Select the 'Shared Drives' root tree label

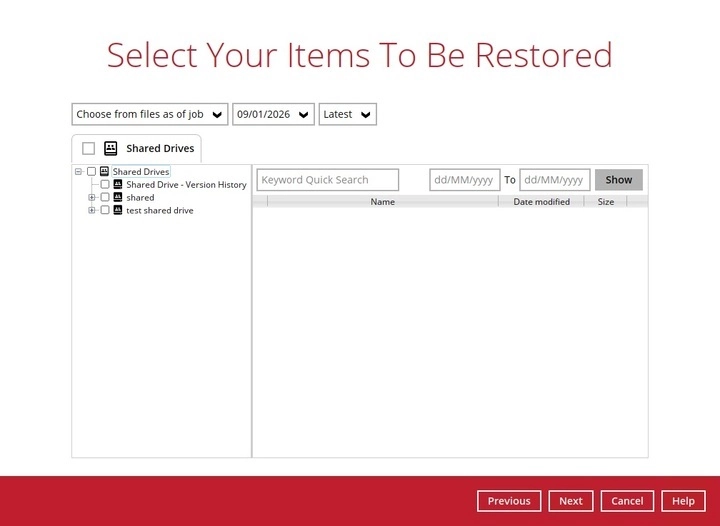point(141,171)
